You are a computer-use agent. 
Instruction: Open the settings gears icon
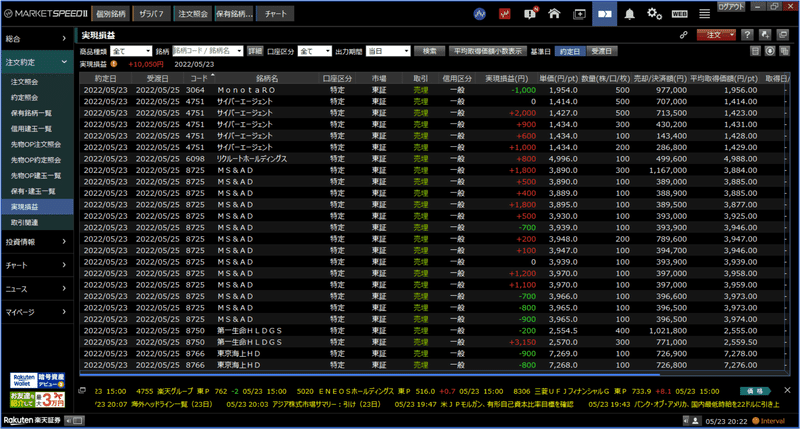[x=655, y=14]
